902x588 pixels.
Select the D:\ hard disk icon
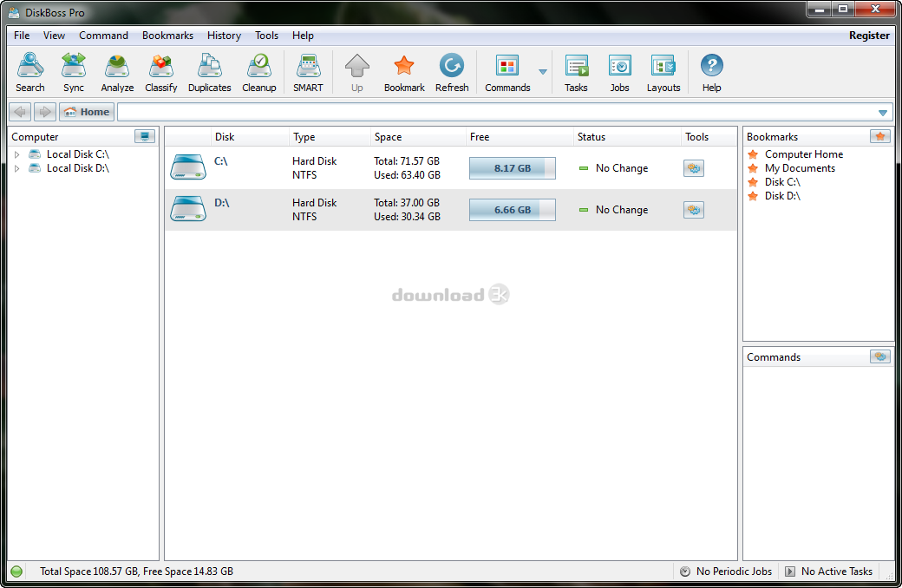(188, 209)
